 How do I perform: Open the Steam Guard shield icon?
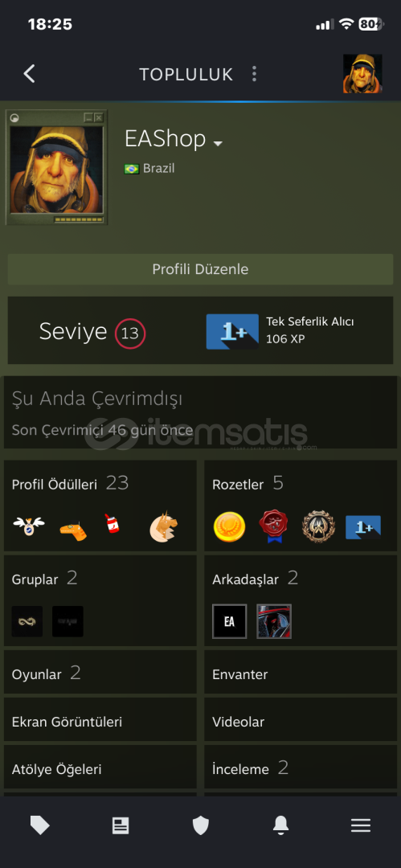pyautogui.click(x=201, y=826)
